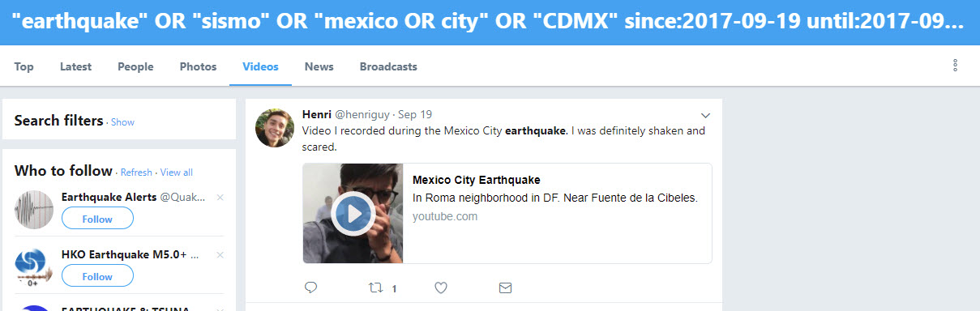The image size is (980, 311).
Task: Open Henri's profile picture avatar
Action: pyautogui.click(x=274, y=128)
